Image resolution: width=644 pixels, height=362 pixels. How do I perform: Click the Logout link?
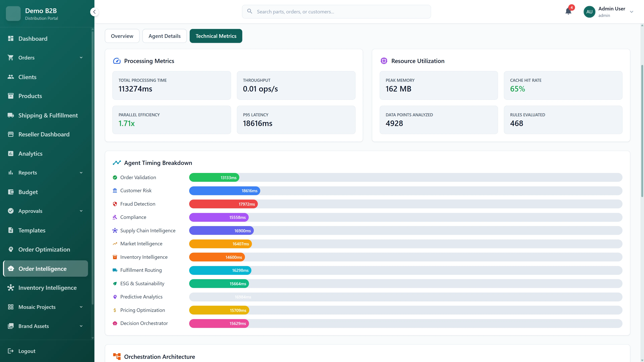[x=26, y=351]
